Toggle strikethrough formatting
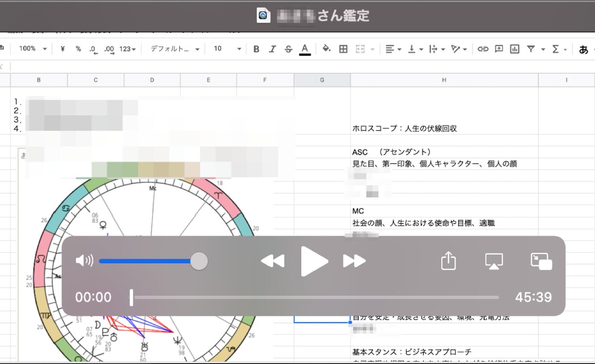The width and height of the screenshot is (595, 364). 288,49
